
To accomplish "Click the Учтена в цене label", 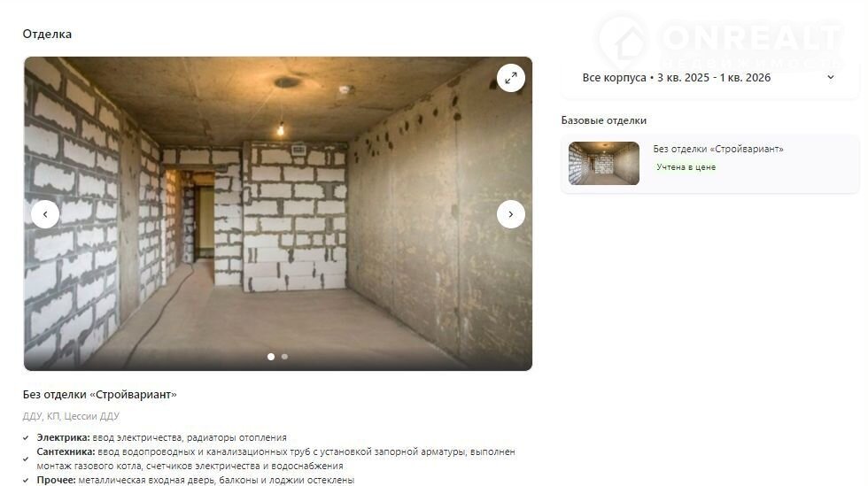I will coord(686,167).
